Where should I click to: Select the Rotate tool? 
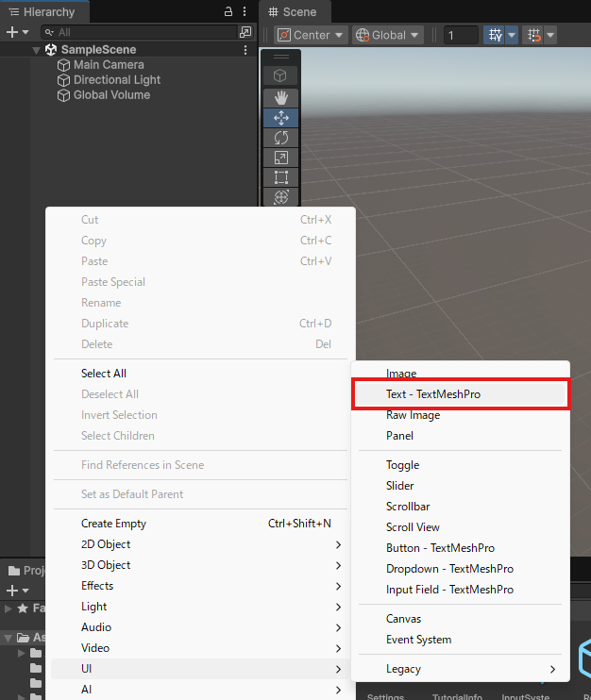coord(280,138)
